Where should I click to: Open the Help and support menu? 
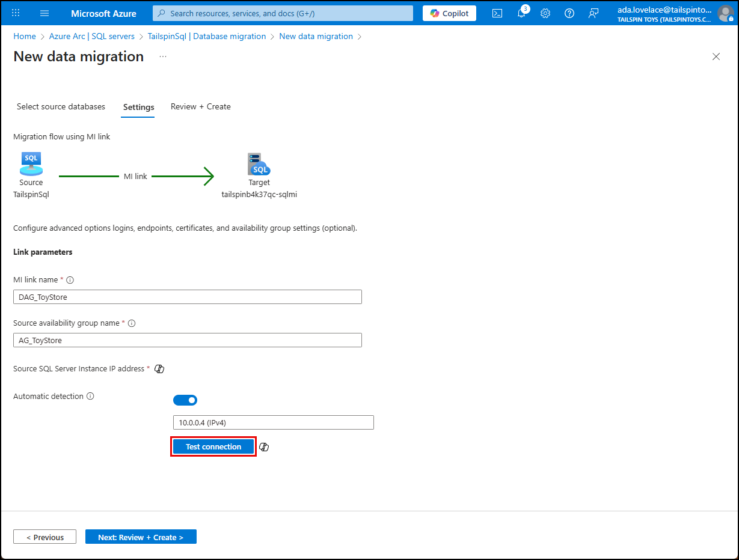point(569,13)
